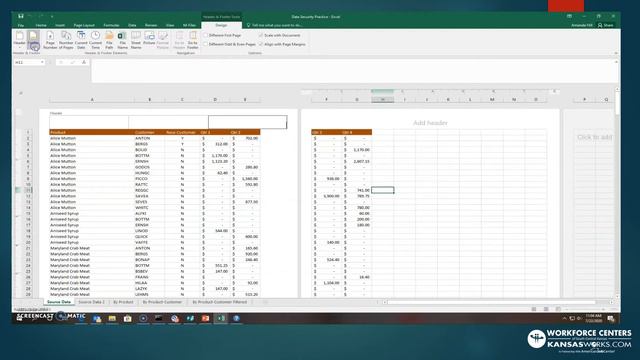The image size is (640, 360).
Task: Insert Current Time element
Action: [95, 40]
